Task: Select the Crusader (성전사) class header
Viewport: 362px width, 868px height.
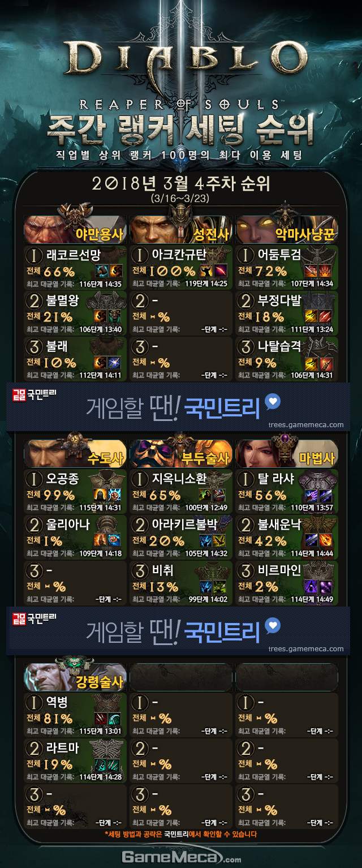Action: (181, 229)
